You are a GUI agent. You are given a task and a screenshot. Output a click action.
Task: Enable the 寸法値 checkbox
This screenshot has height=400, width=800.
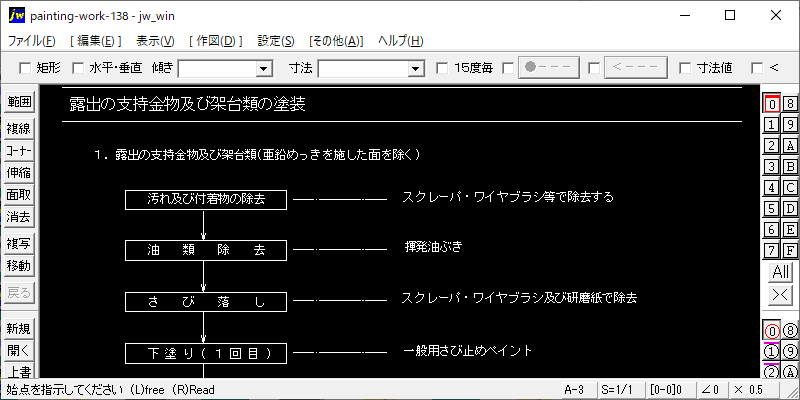pos(685,68)
